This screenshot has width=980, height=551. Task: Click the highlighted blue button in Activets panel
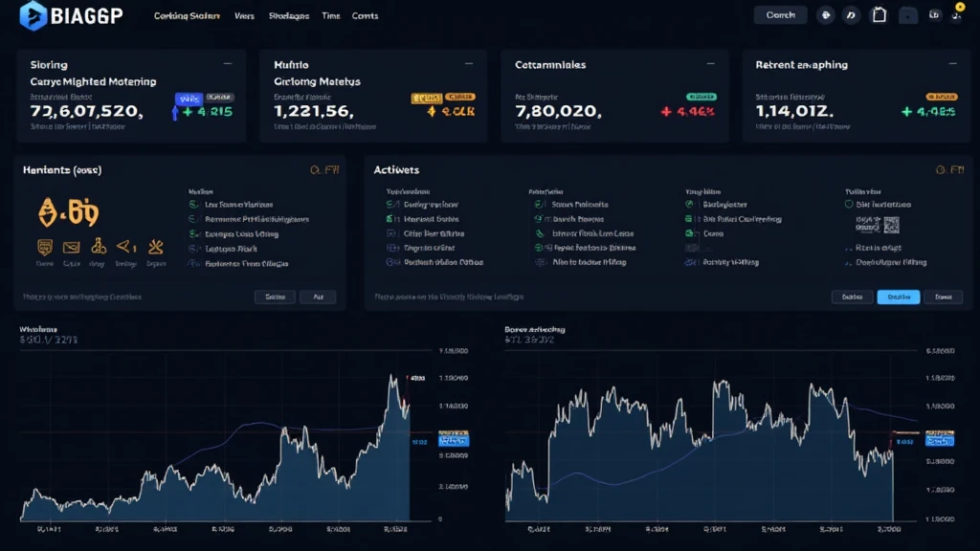[898, 298]
